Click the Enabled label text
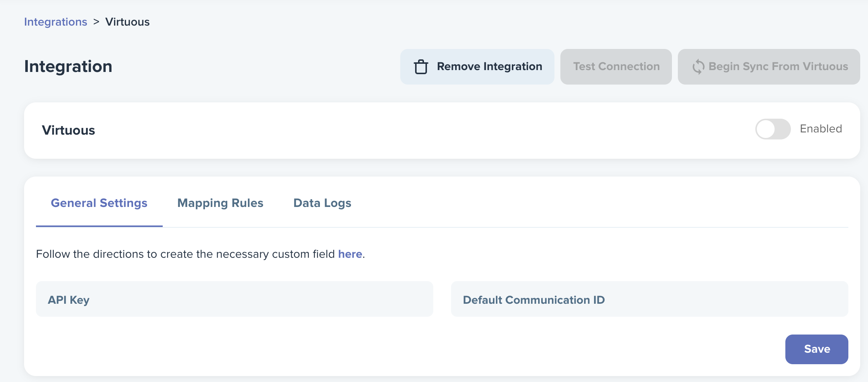The width and height of the screenshot is (868, 382). click(821, 129)
